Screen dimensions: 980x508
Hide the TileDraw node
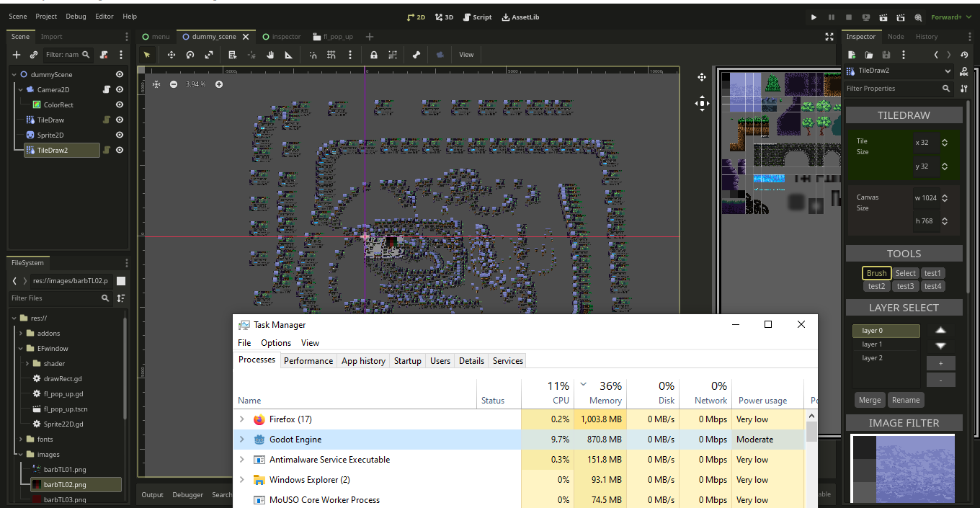click(x=120, y=120)
